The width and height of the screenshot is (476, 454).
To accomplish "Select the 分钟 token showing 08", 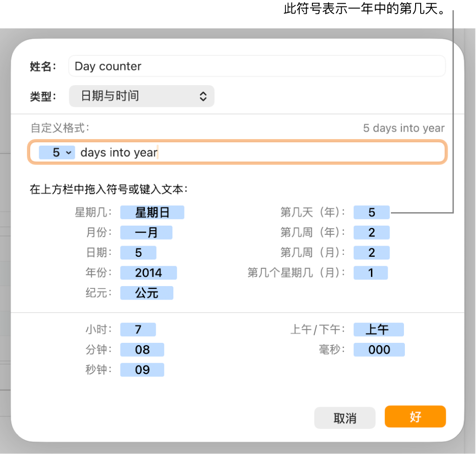I will pyautogui.click(x=142, y=349).
